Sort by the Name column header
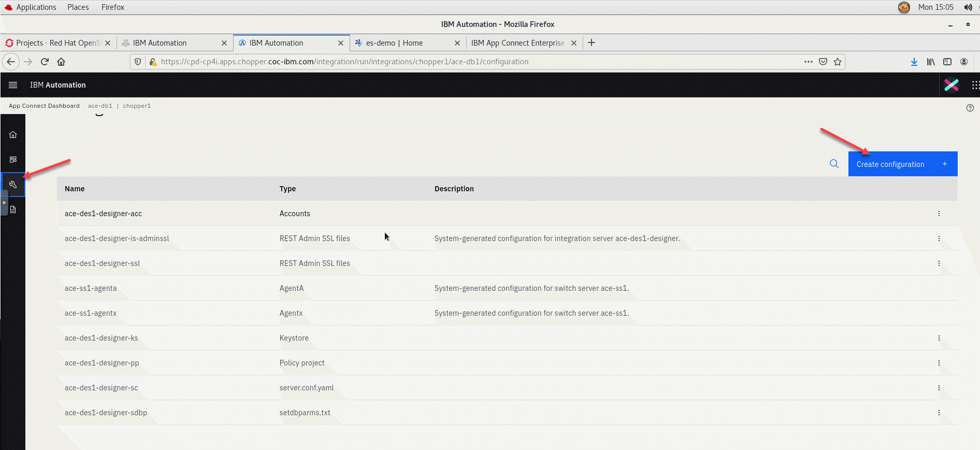Image resolution: width=980 pixels, height=450 pixels. coord(75,189)
